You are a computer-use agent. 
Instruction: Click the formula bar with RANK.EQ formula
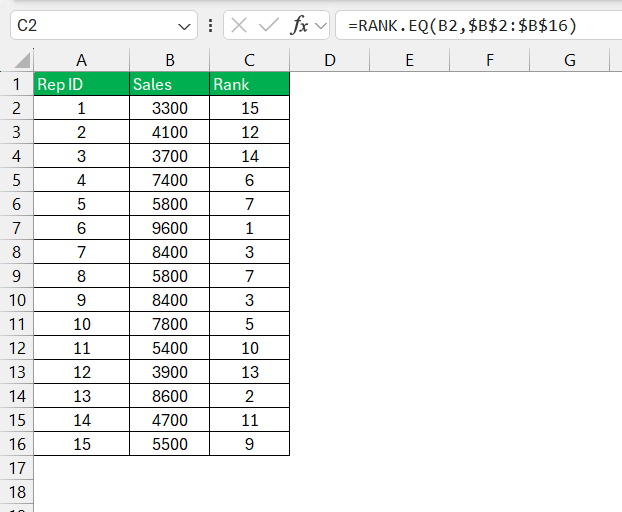(x=478, y=25)
